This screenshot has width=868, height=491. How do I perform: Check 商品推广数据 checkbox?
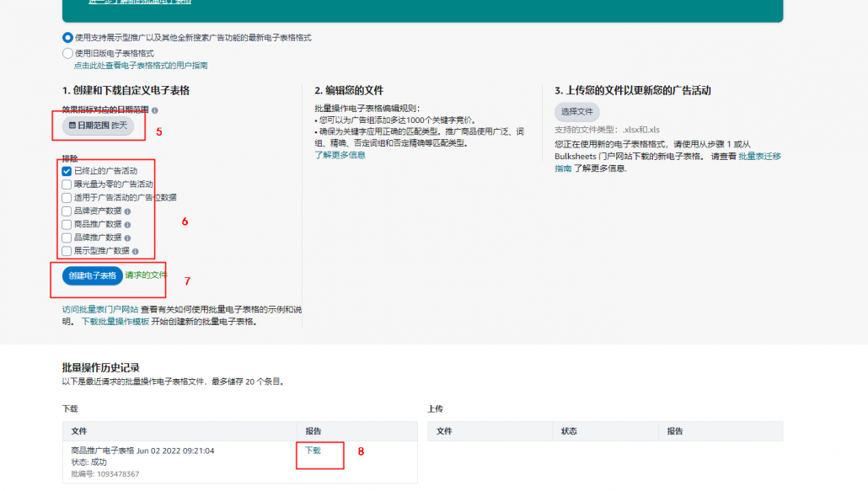(x=67, y=224)
